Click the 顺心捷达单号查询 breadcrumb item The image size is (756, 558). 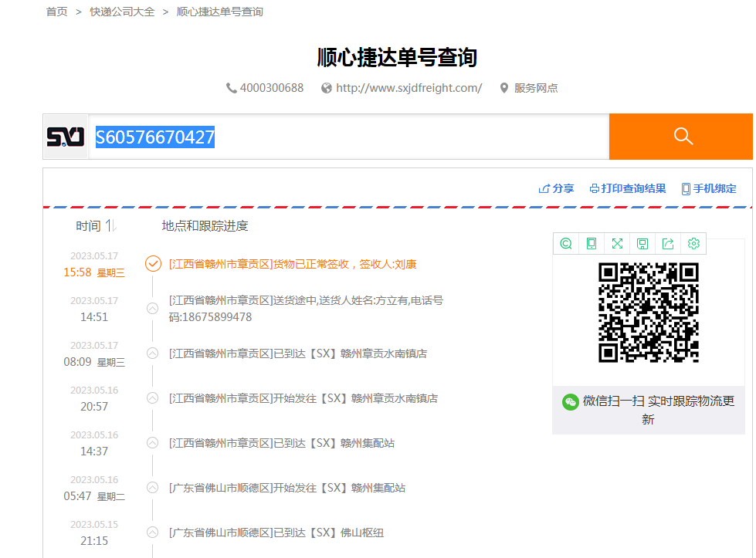219,12
